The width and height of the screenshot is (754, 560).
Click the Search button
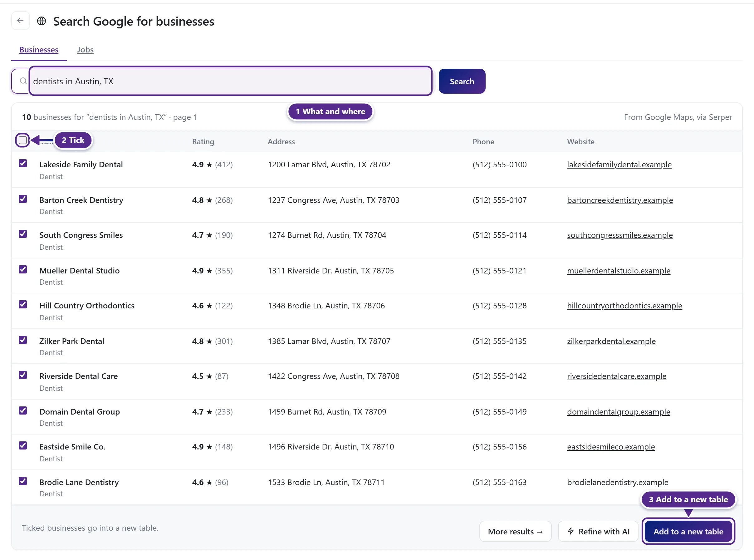click(x=462, y=81)
